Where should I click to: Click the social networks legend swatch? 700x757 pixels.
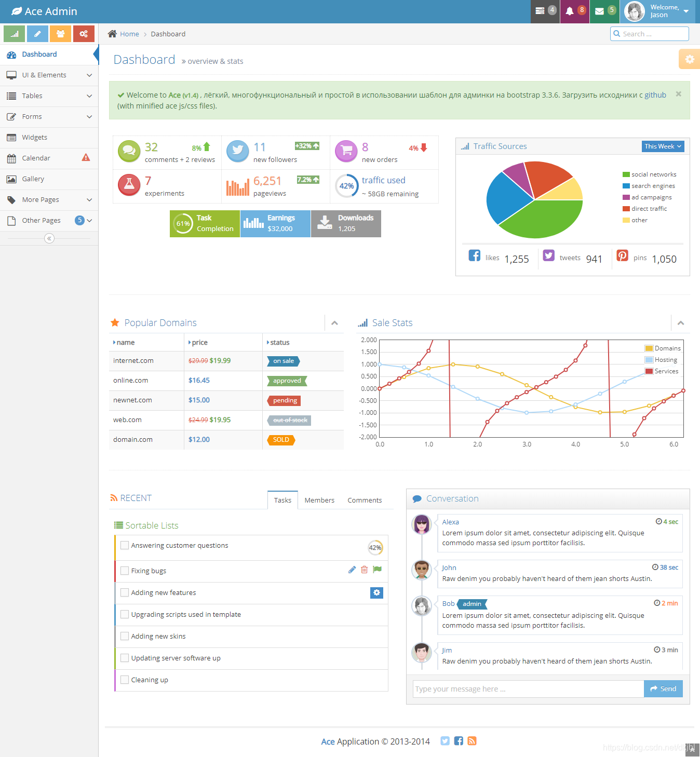(x=626, y=174)
